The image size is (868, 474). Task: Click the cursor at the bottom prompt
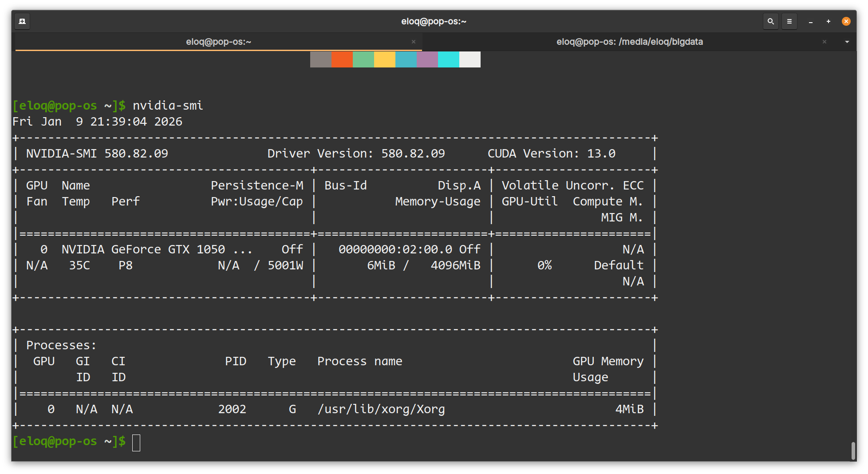click(x=136, y=442)
